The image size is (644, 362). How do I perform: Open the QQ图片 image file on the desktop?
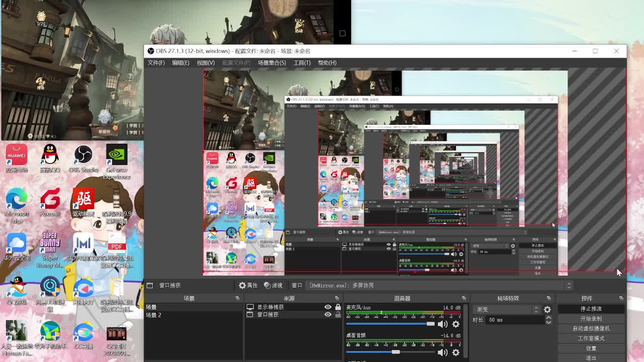pyautogui.click(x=116, y=338)
